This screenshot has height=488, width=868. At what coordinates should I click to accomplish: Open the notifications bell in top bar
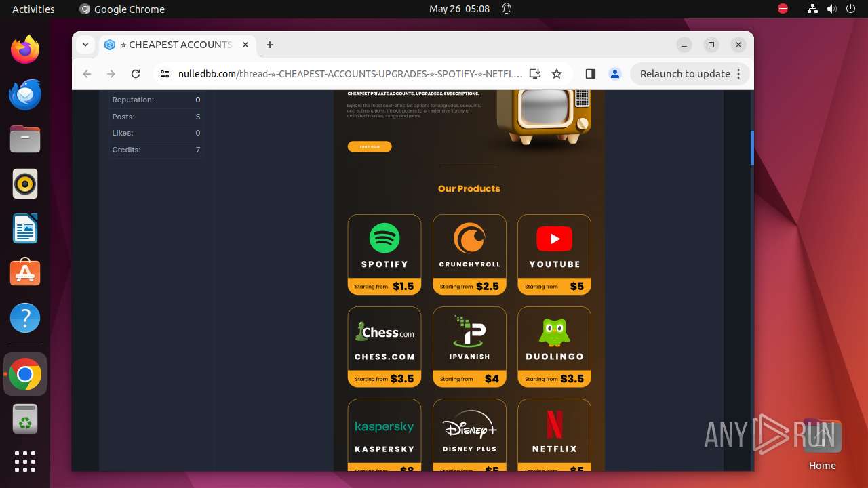(x=507, y=9)
